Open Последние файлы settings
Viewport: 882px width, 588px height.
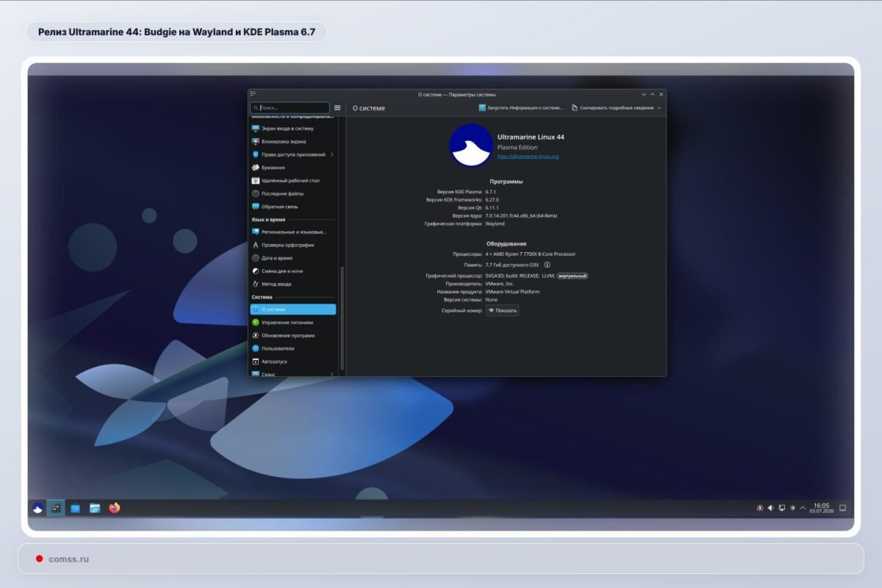click(x=293, y=193)
